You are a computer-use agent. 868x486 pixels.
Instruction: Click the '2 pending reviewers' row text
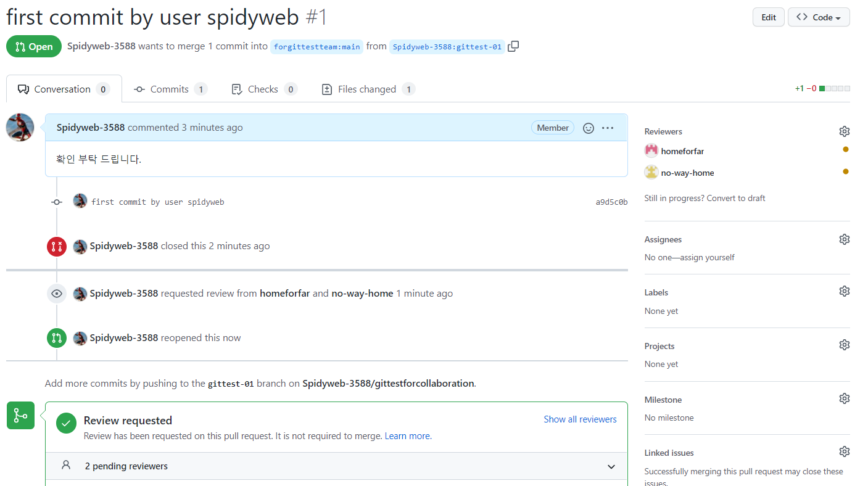pyautogui.click(x=126, y=466)
